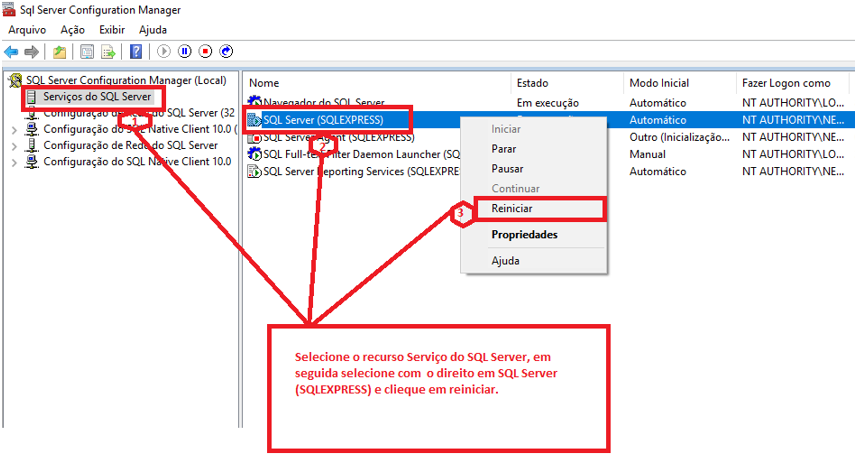
Task: Choose Reiniciar in the context menu
Action: pos(511,209)
